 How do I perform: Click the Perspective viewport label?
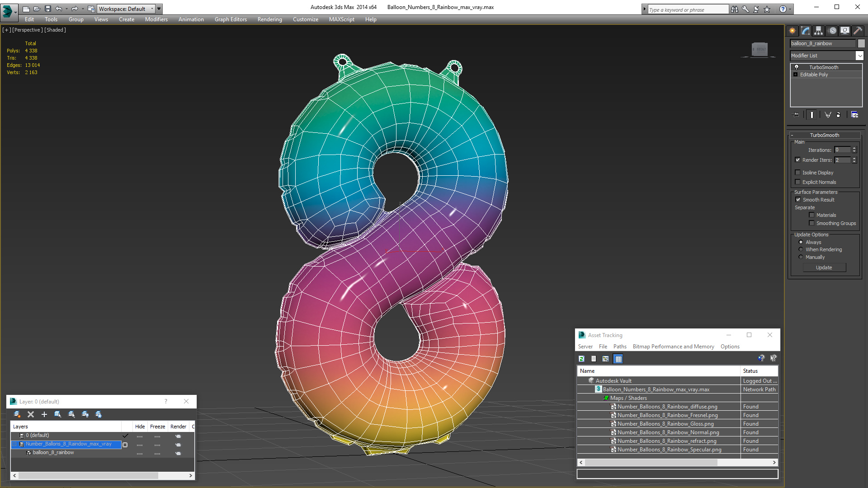(28, 30)
